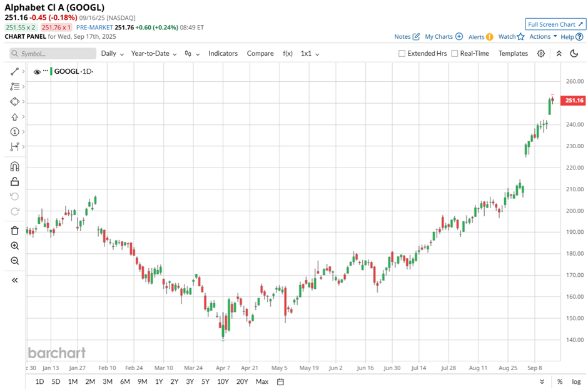Image resolution: width=588 pixels, height=392 pixels.
Task: Select the 1M time range
Action: pos(73,381)
